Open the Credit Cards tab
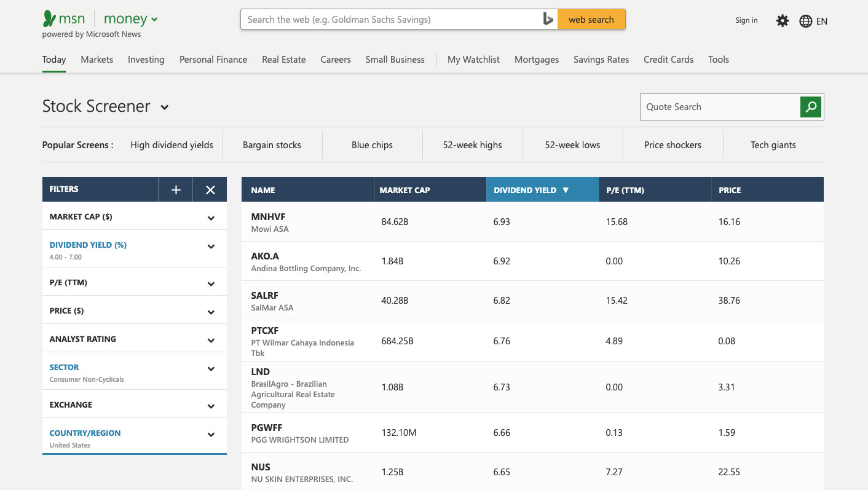The height and width of the screenshot is (490, 868). pyautogui.click(x=668, y=60)
